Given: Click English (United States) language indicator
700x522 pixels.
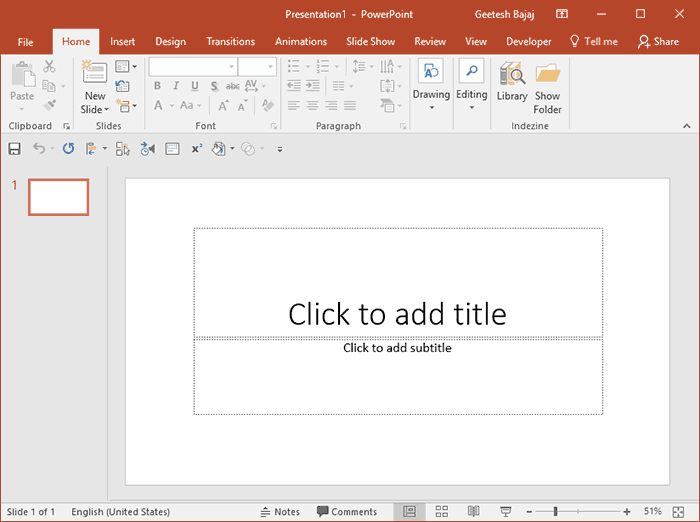Looking at the screenshot, I should click(121, 512).
